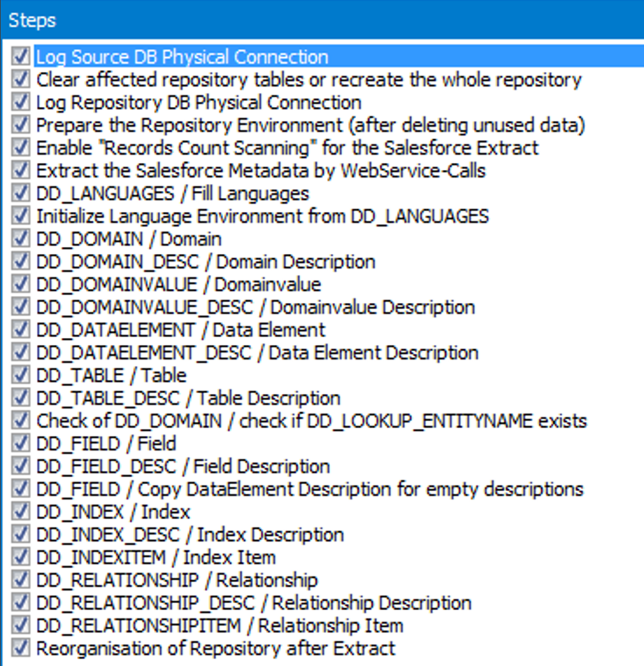Uncheck DD_DATAELEMENT / Data Element checkbox
Image resolution: width=644 pixels, height=666 pixels.
coord(20,330)
